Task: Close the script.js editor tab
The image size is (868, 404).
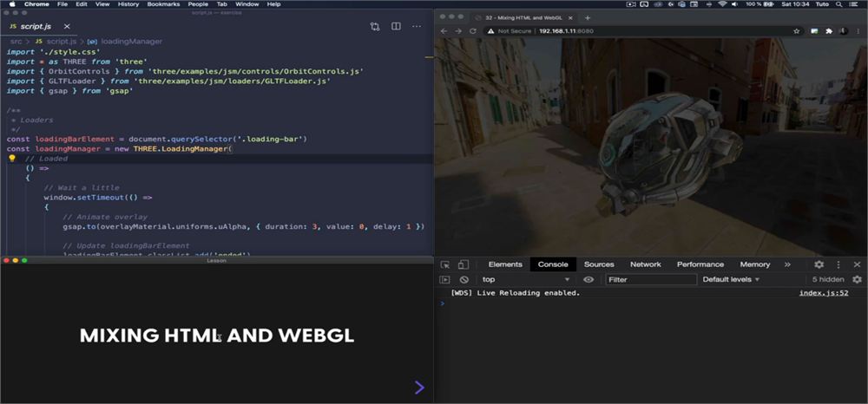Action: pos(67,27)
